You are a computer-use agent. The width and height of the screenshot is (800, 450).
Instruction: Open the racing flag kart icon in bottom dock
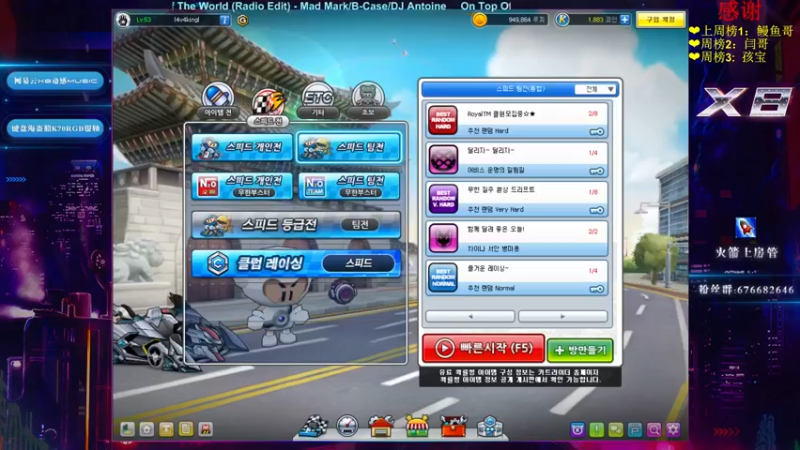313,427
